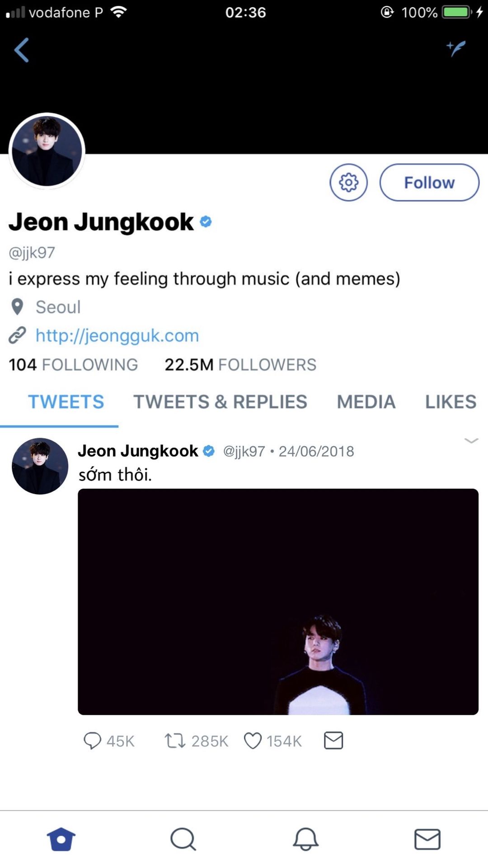Like the tweet with heart icon
488x868 pixels.
pyautogui.click(x=253, y=741)
